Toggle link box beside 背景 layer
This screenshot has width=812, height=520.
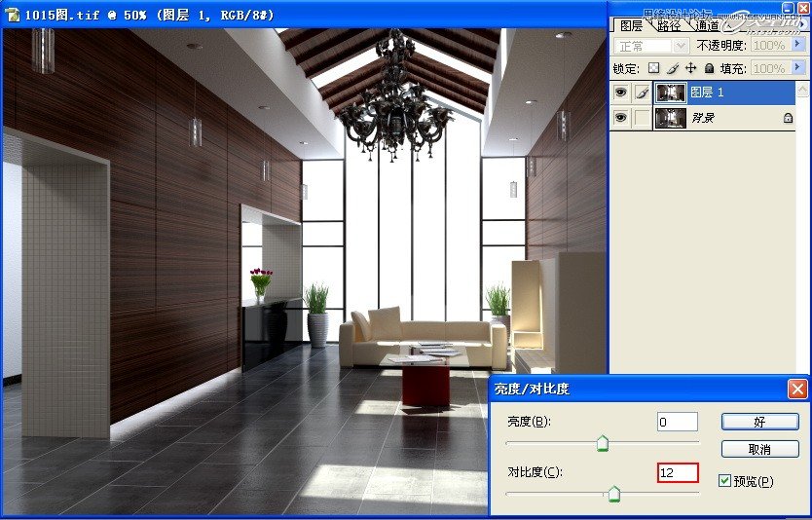pyautogui.click(x=643, y=118)
